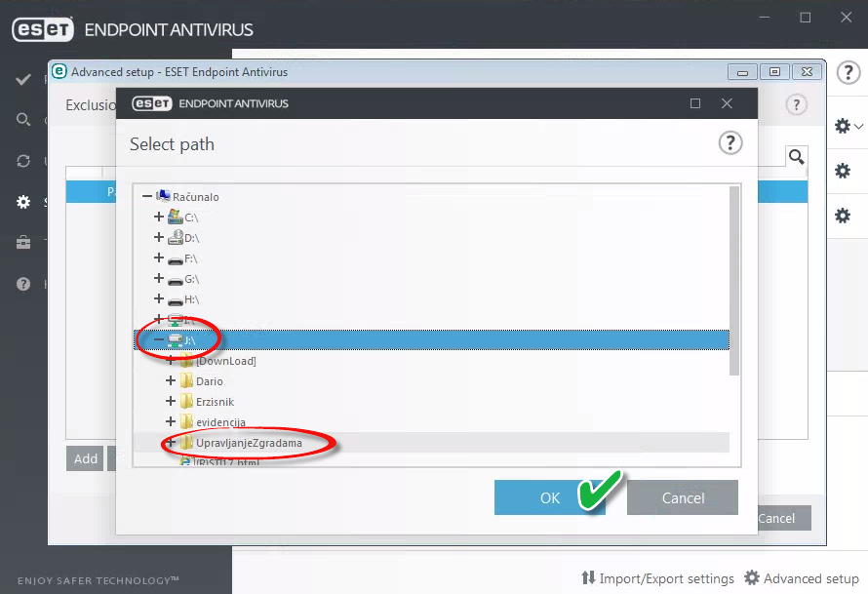Select the Dario folder label
The width and height of the screenshot is (868, 594).
[x=210, y=381]
